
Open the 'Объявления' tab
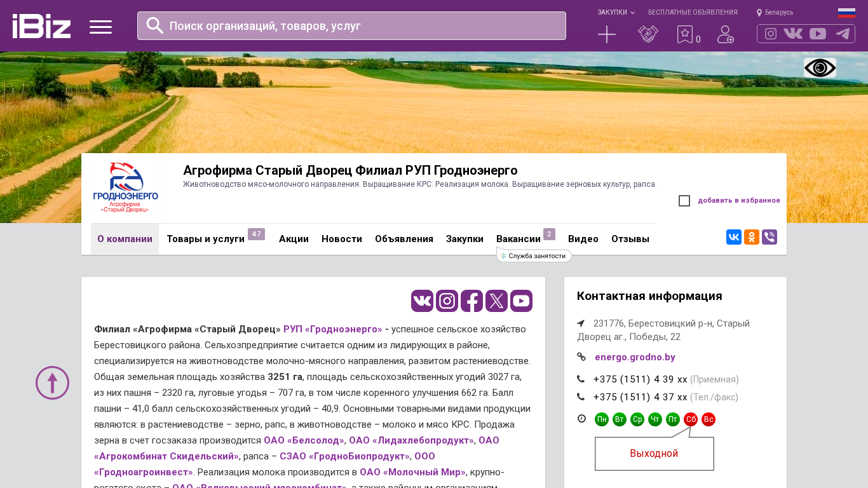coord(404,239)
